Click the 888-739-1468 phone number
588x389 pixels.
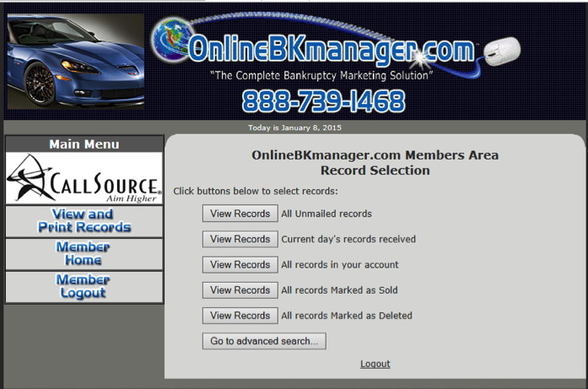coord(324,101)
